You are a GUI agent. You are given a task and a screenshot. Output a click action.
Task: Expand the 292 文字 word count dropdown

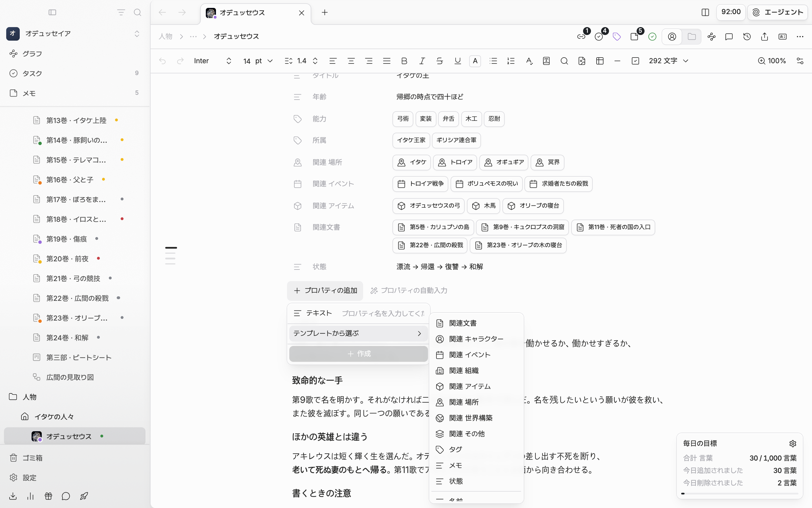pos(668,61)
